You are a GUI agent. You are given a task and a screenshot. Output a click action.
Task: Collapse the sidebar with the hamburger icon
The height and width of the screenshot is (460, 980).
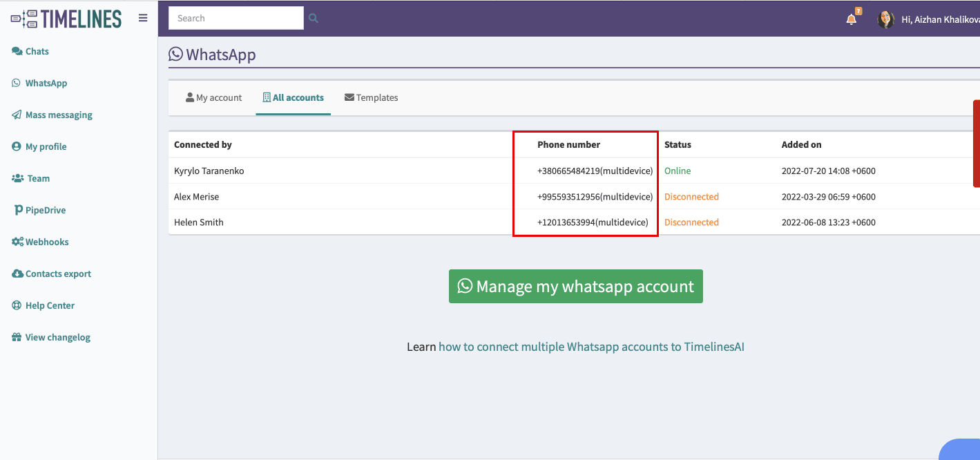pos(143,18)
